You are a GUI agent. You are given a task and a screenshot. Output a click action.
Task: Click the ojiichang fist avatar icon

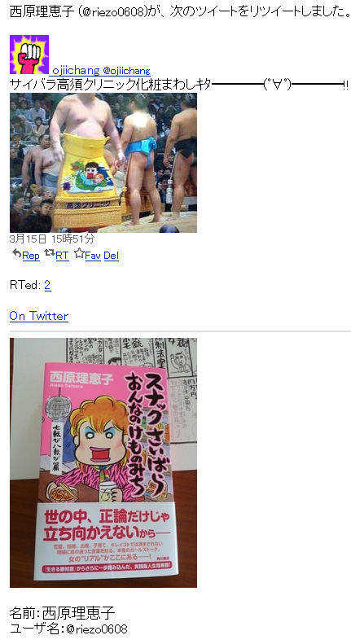(29, 55)
